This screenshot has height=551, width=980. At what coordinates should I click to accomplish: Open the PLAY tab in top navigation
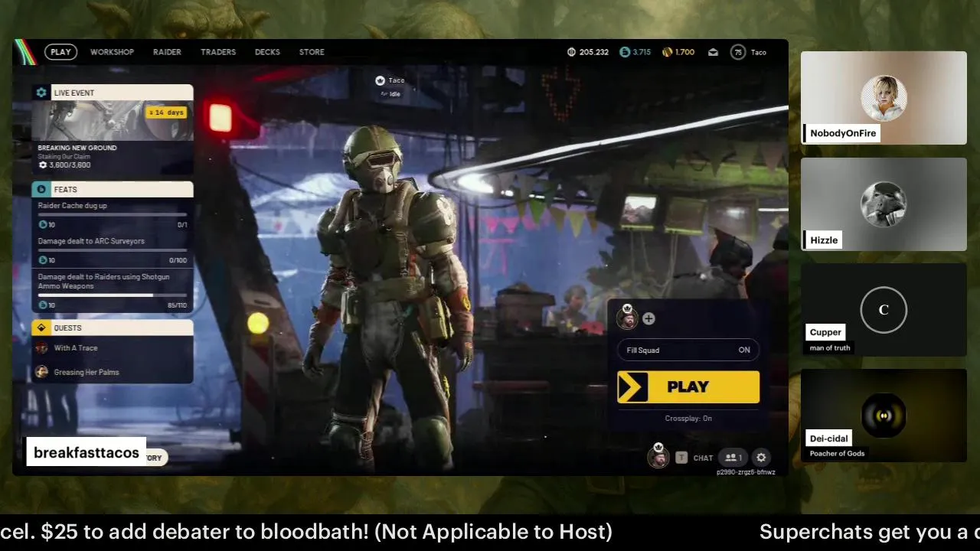point(60,52)
